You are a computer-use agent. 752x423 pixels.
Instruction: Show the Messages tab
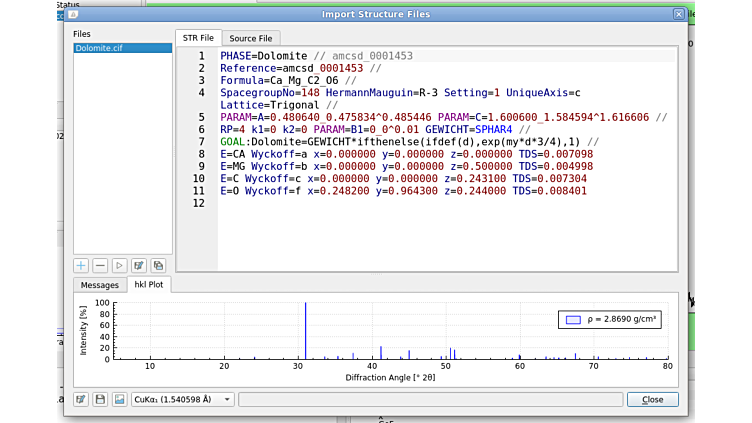point(100,285)
